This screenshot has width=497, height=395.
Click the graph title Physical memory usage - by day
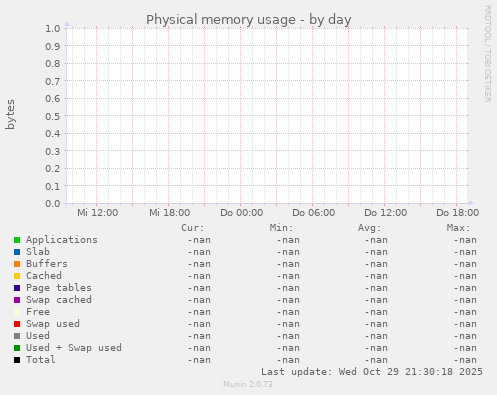249,20
